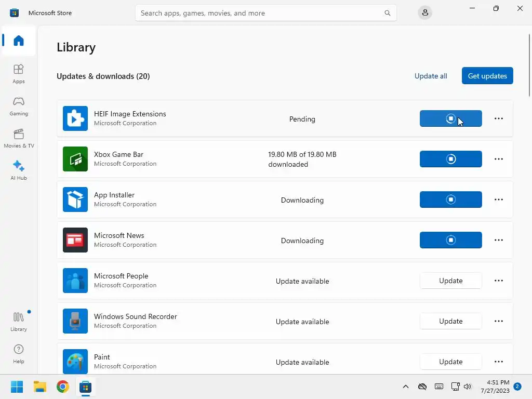Click the Windows Sound Recorder app icon

pyautogui.click(x=75, y=321)
